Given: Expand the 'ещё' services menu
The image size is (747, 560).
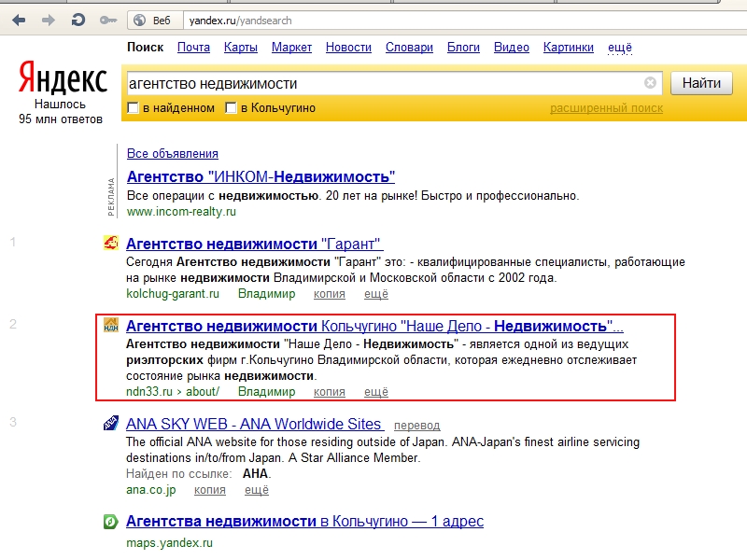Looking at the screenshot, I should 620,48.
